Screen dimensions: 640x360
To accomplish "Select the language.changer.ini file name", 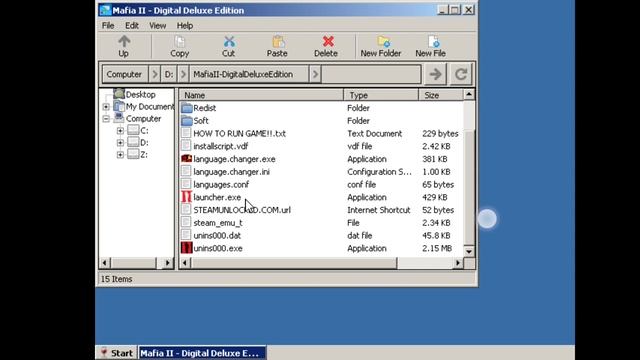I will (231, 172).
